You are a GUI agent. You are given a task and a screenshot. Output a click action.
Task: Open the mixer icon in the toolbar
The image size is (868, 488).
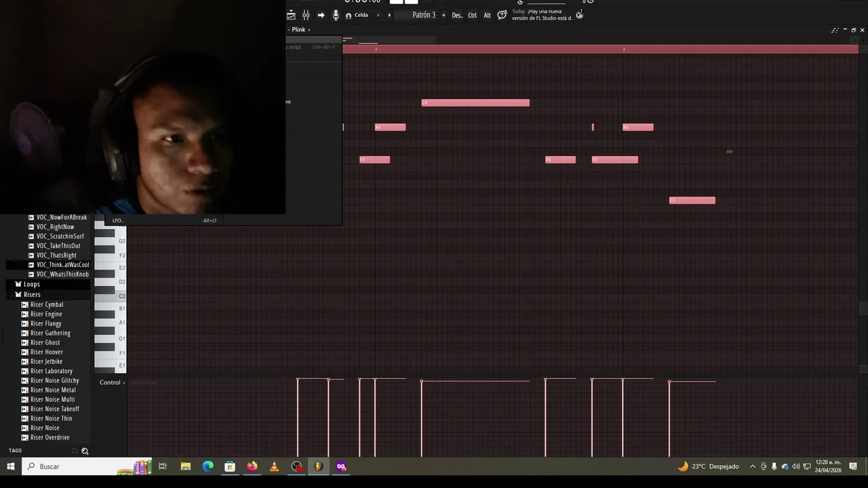point(306,15)
